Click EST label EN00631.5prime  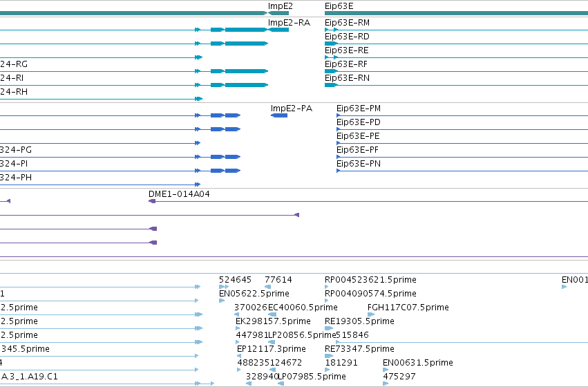tap(418, 363)
